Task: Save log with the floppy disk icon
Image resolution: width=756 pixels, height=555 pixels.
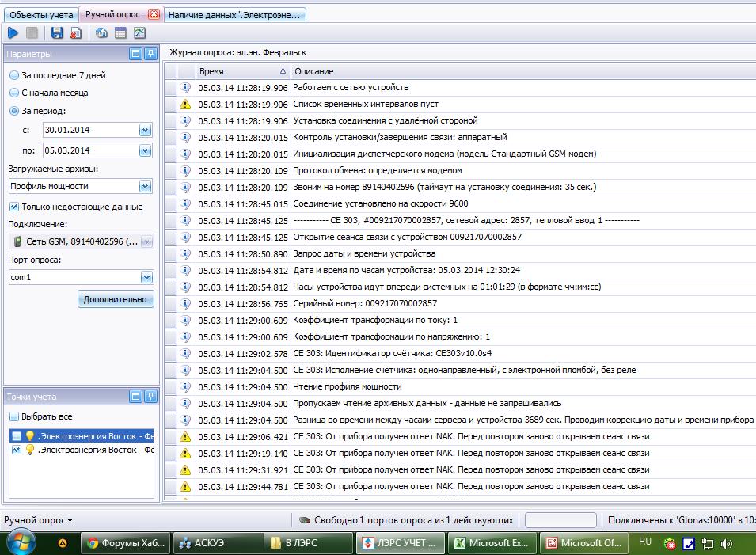Action: point(57,32)
